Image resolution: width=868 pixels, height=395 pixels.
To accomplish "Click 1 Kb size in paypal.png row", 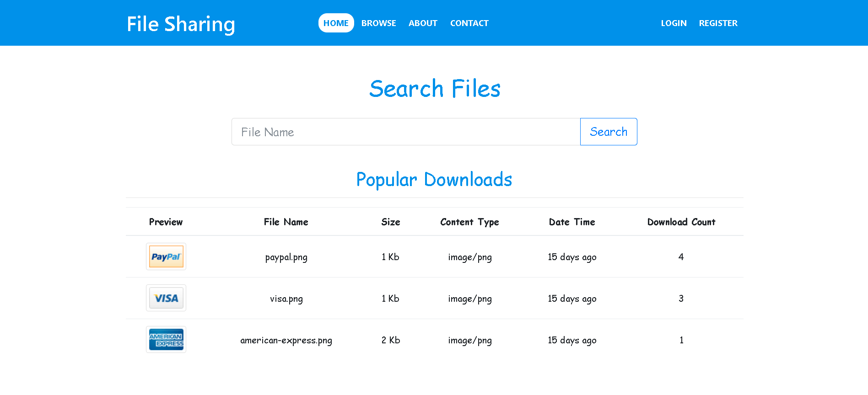I will [390, 256].
